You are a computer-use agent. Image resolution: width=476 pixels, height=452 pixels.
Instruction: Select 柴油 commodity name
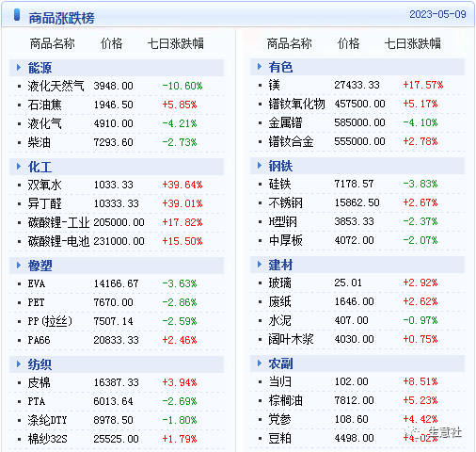39,142
